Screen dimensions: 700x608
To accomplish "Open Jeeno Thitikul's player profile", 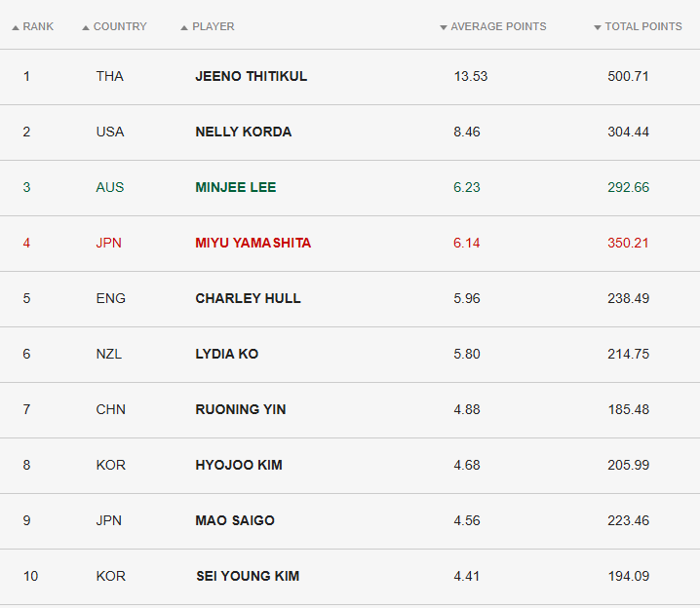I will coord(251,76).
